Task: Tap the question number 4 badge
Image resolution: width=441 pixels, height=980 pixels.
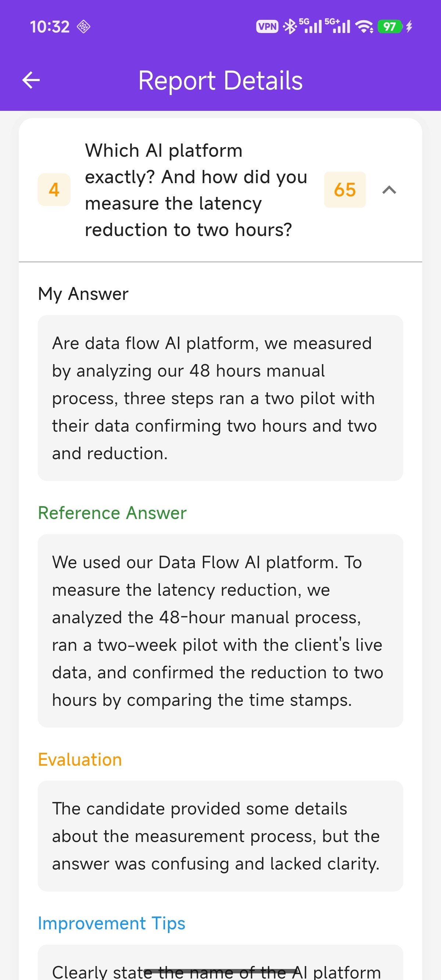Action: click(x=54, y=189)
